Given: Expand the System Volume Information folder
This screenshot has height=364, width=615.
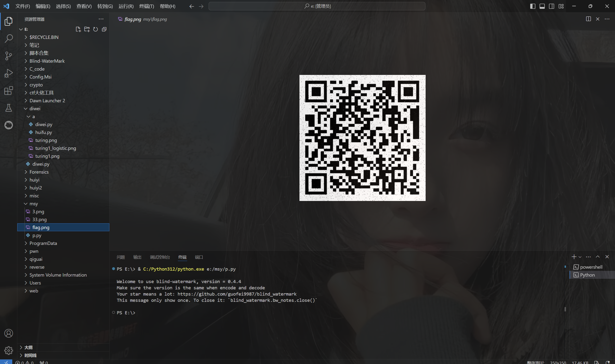Looking at the screenshot, I should [x=63, y=275].
